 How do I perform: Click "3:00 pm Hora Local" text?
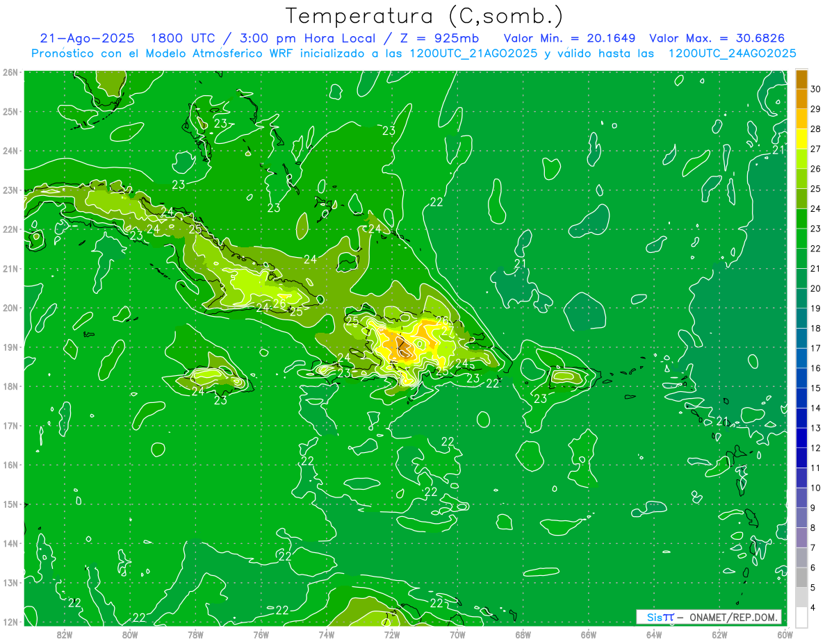coord(307,38)
